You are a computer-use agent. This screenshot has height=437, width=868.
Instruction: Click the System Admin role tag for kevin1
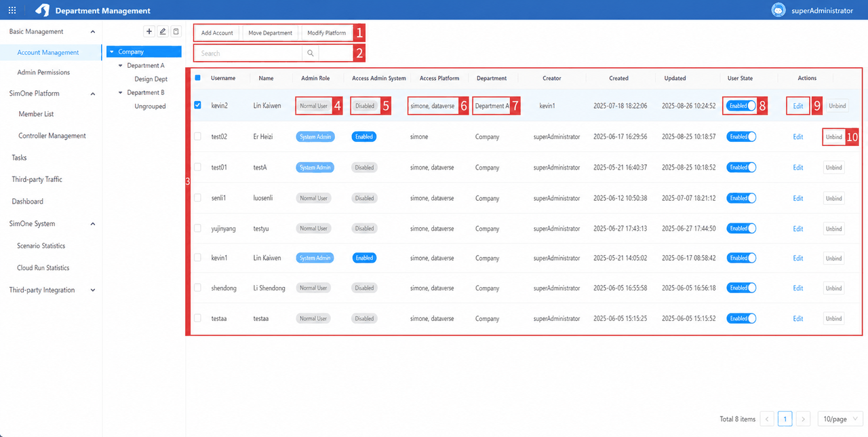point(315,258)
